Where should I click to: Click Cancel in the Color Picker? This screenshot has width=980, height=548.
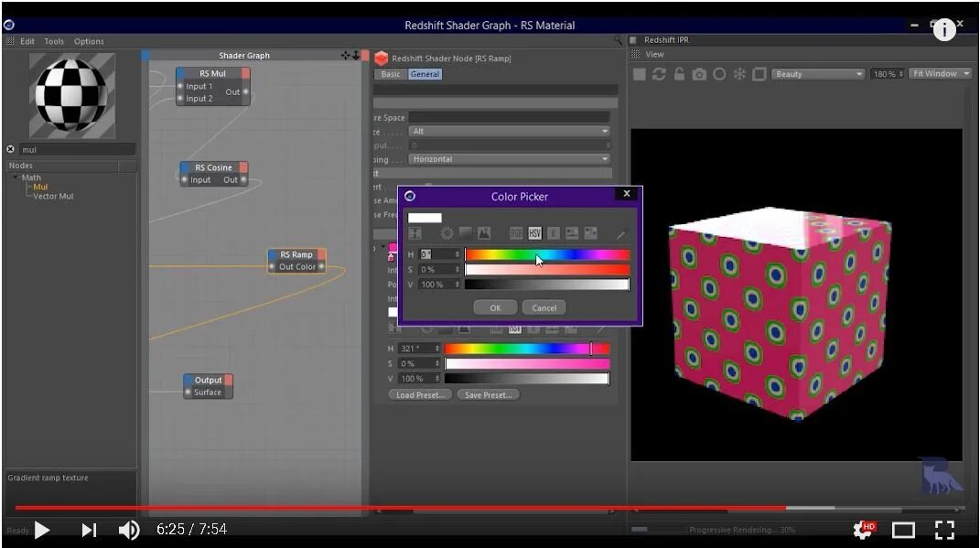pos(544,307)
